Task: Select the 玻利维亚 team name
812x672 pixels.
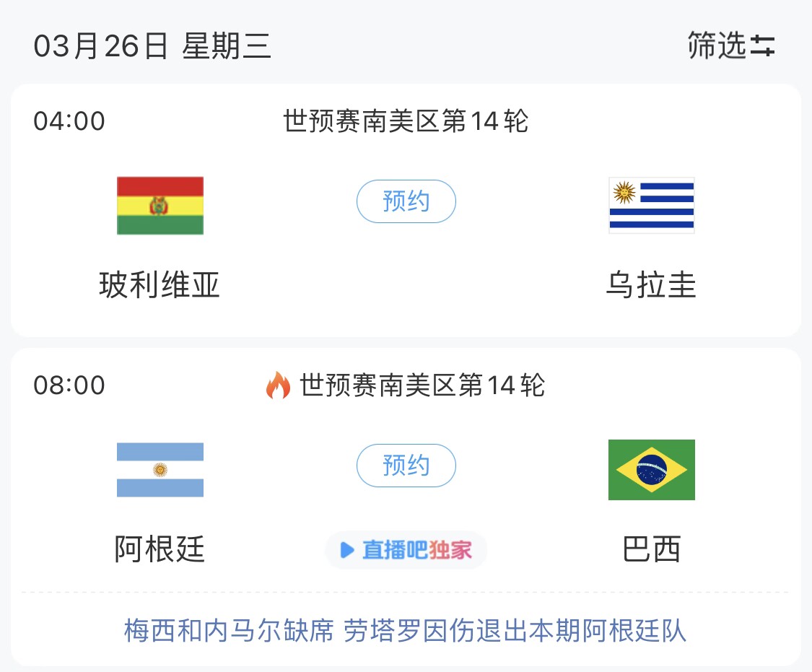Action: pos(160,284)
